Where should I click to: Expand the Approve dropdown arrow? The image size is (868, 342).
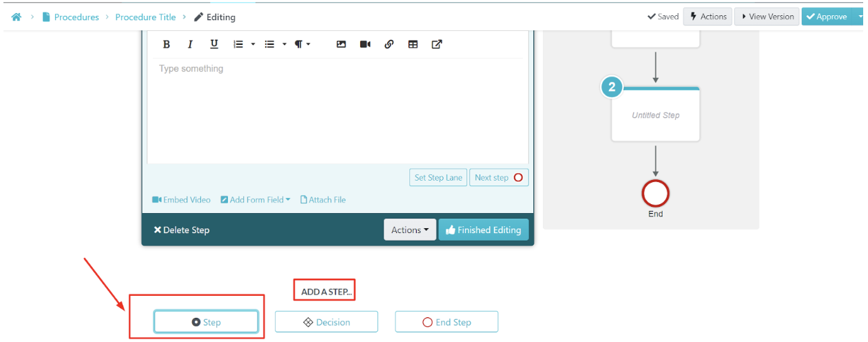(x=860, y=17)
